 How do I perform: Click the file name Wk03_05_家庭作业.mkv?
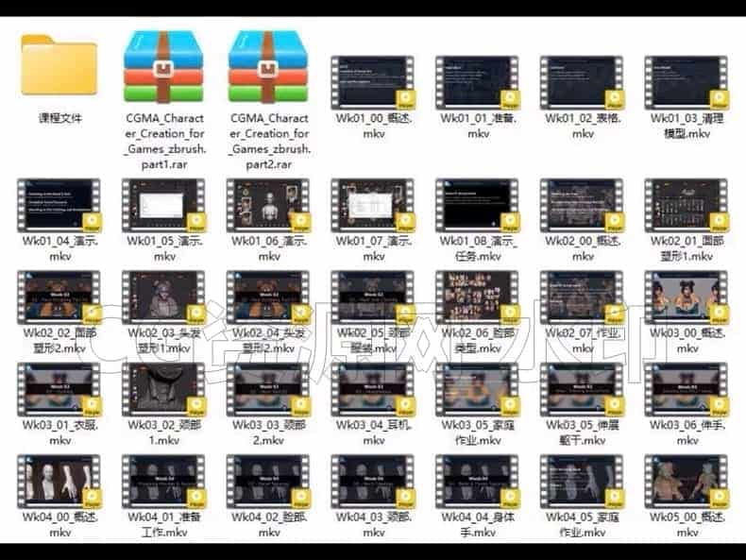[478, 433]
